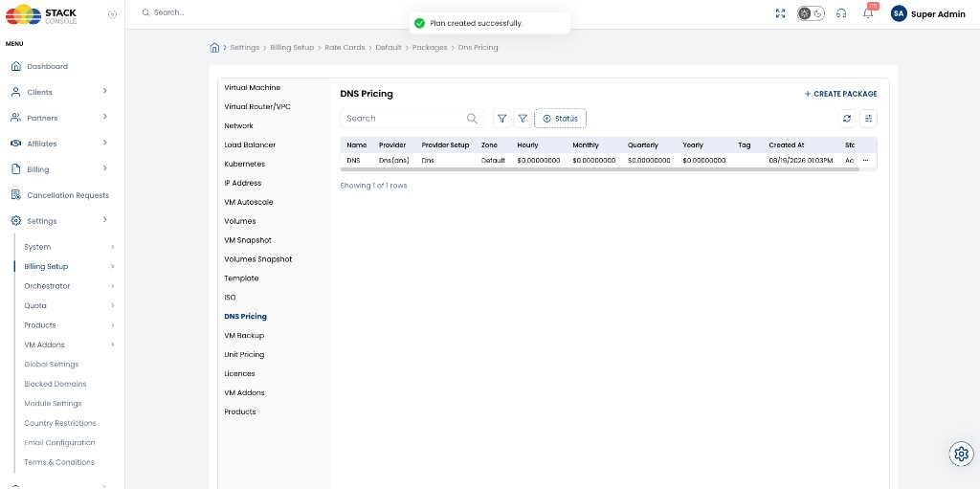Dismiss the success checkmark toast
The image size is (980, 489).
click(x=419, y=23)
